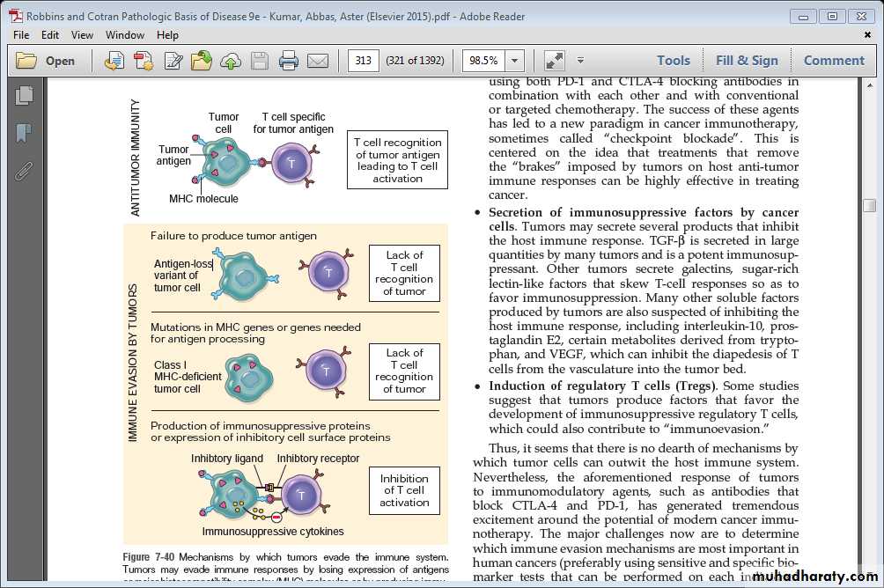Click the print icon in toolbar

(x=288, y=61)
